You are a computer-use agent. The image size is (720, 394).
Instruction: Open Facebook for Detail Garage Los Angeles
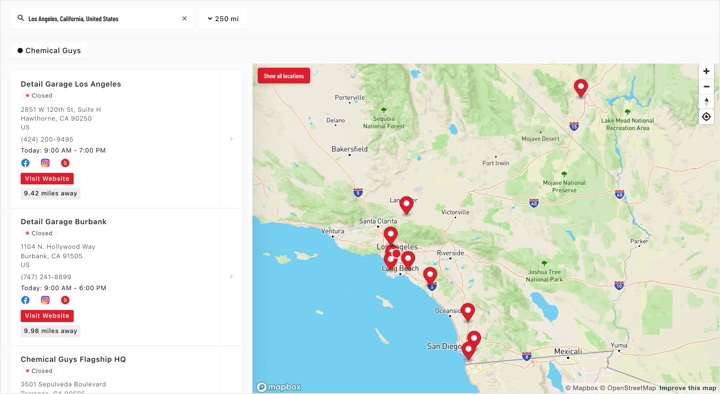25,163
